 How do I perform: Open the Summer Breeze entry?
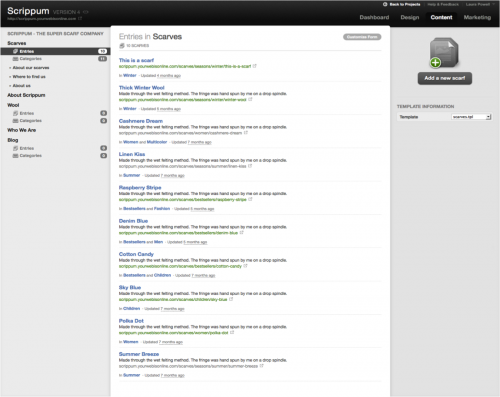(139, 354)
